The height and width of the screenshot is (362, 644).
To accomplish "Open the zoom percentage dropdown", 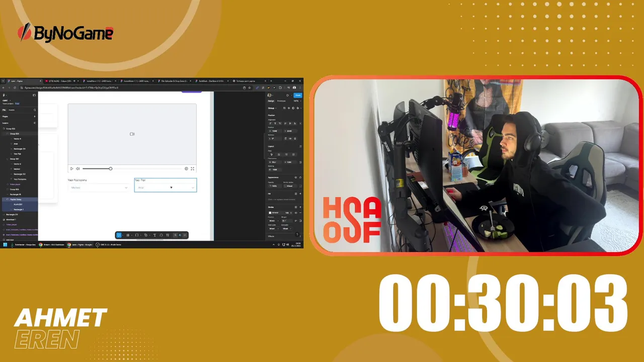I will (297, 101).
